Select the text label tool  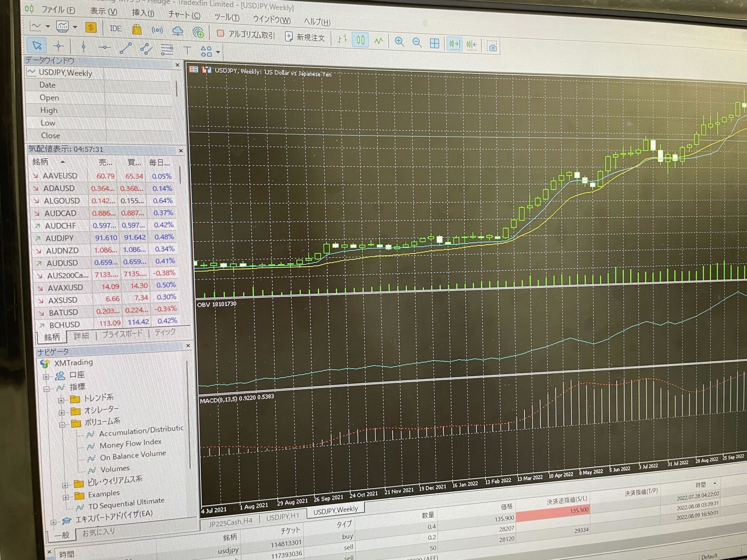(x=187, y=51)
